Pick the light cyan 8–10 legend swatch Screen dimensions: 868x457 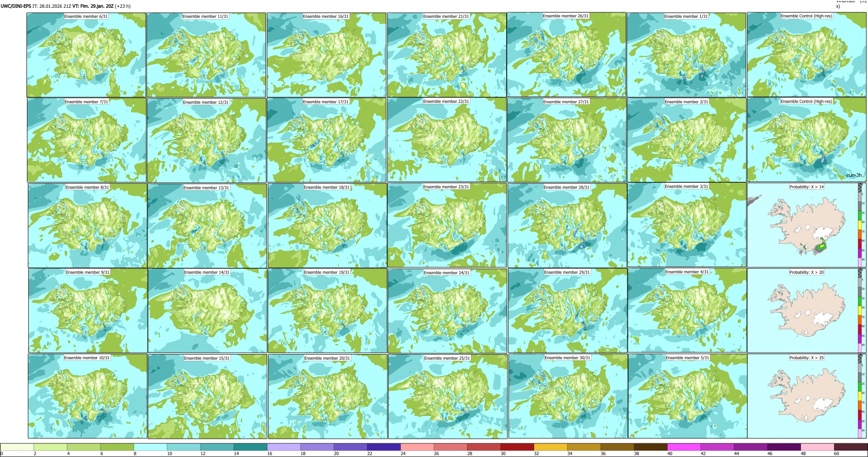150,447
